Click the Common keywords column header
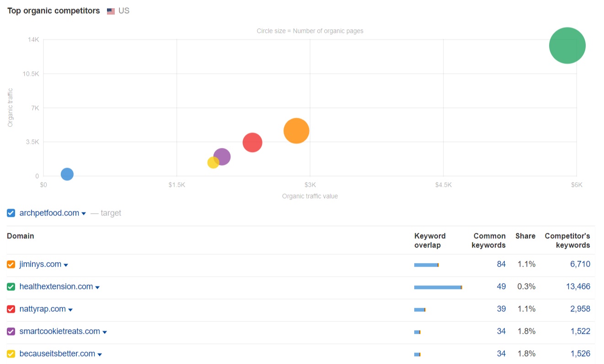This screenshot has width=604, height=364. pyautogui.click(x=489, y=240)
